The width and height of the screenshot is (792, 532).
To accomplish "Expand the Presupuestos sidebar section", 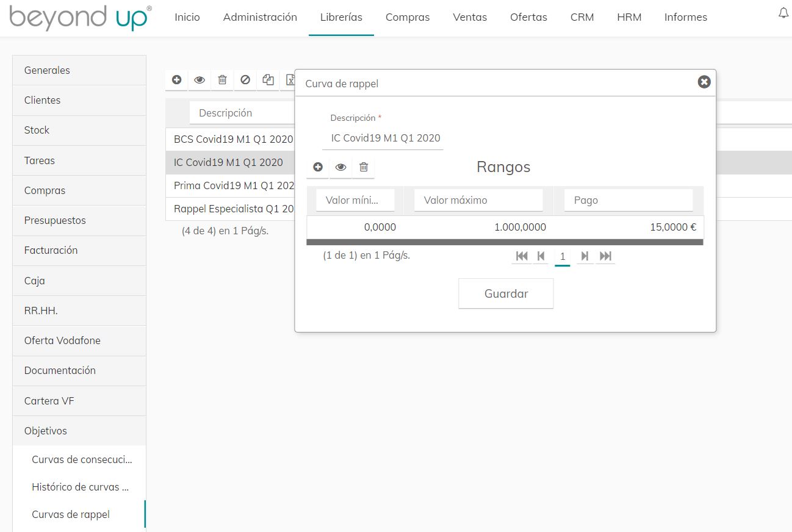I will [79, 220].
